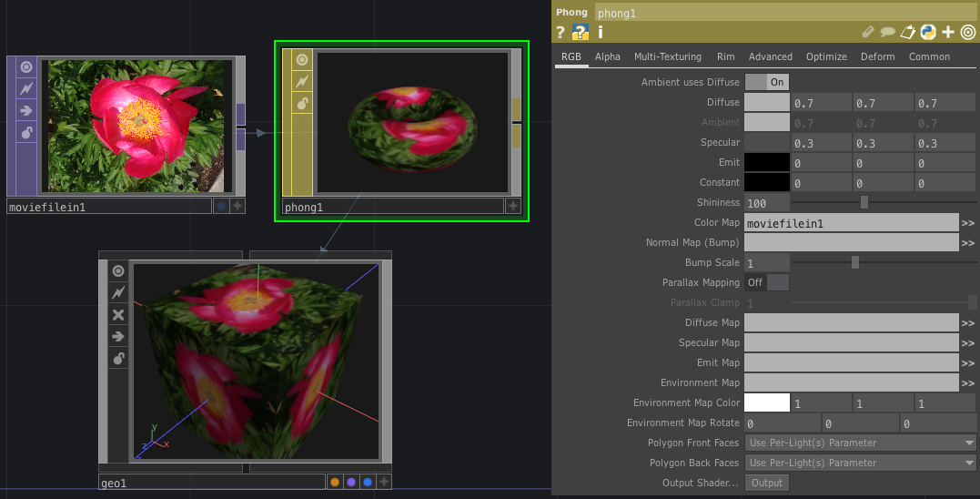
Task: Toggle orange render flag on geo1
Action: 335,482
